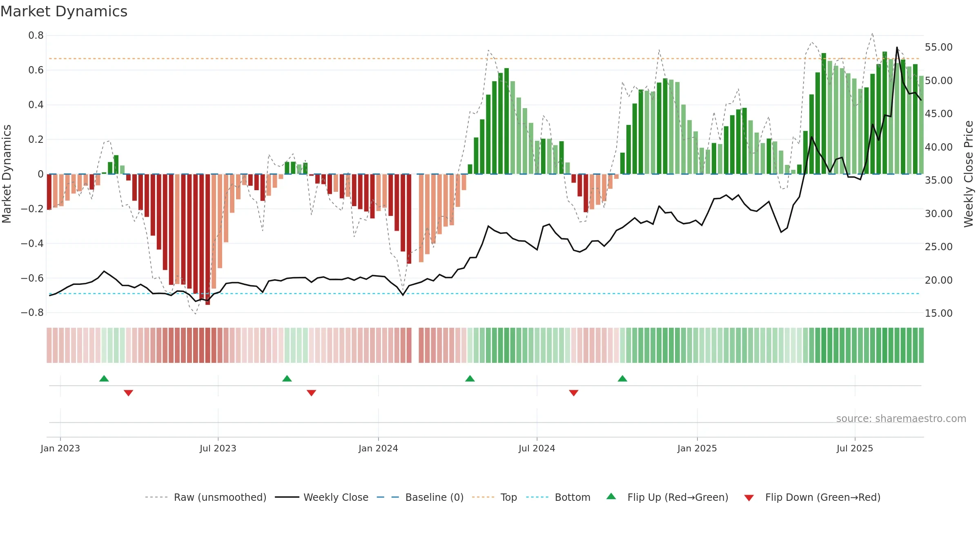Click the 50.00 price axis label

tap(939, 80)
